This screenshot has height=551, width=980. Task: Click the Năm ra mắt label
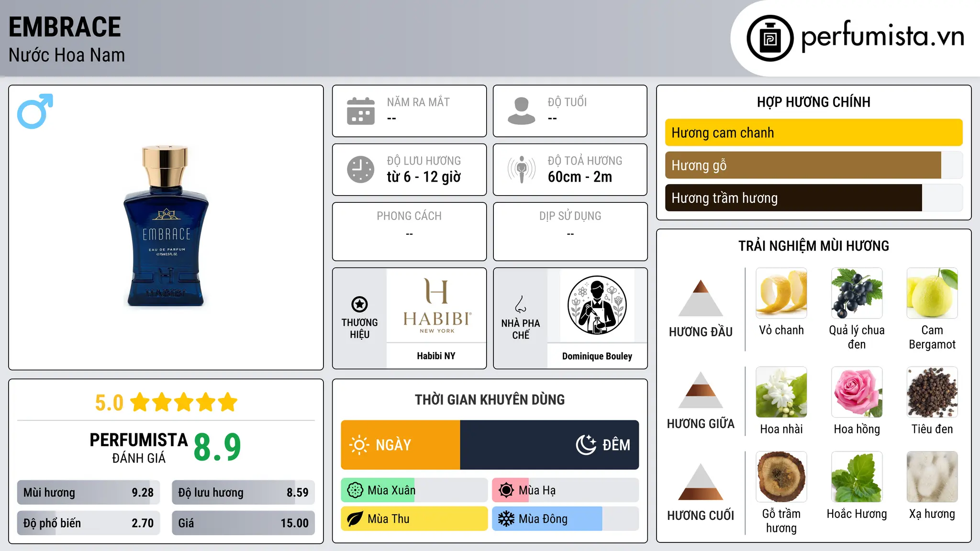click(x=418, y=102)
